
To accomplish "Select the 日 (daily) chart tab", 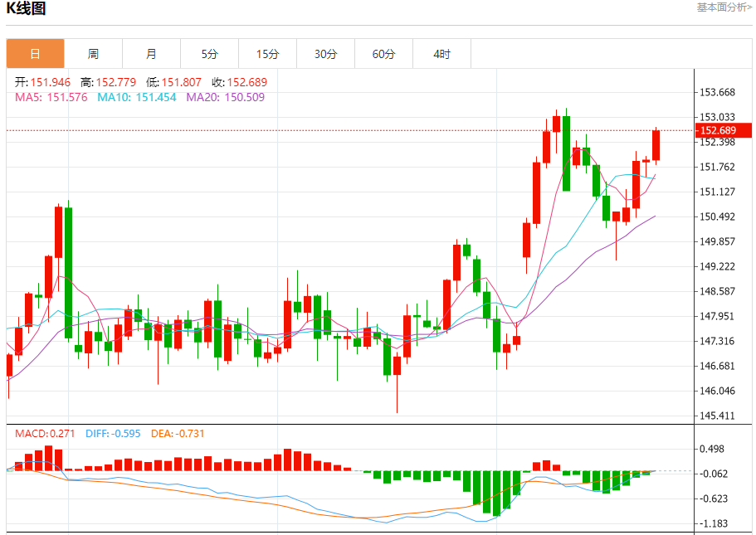I will click(35, 54).
